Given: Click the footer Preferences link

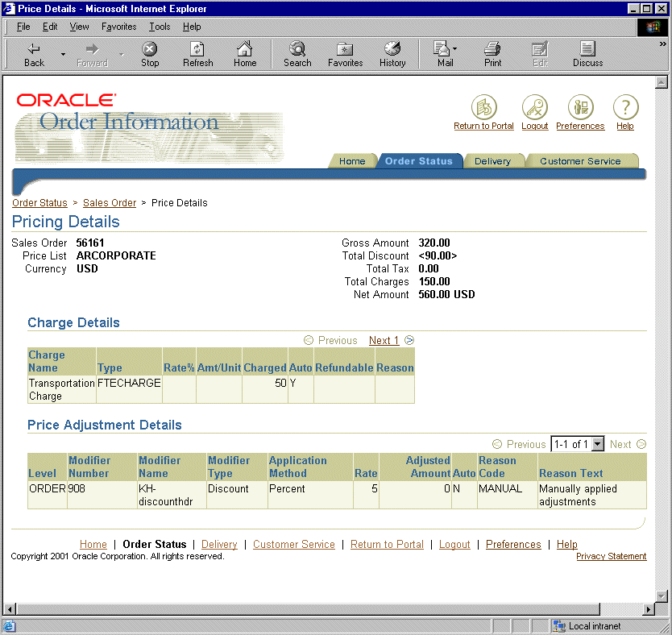Looking at the screenshot, I should point(513,544).
